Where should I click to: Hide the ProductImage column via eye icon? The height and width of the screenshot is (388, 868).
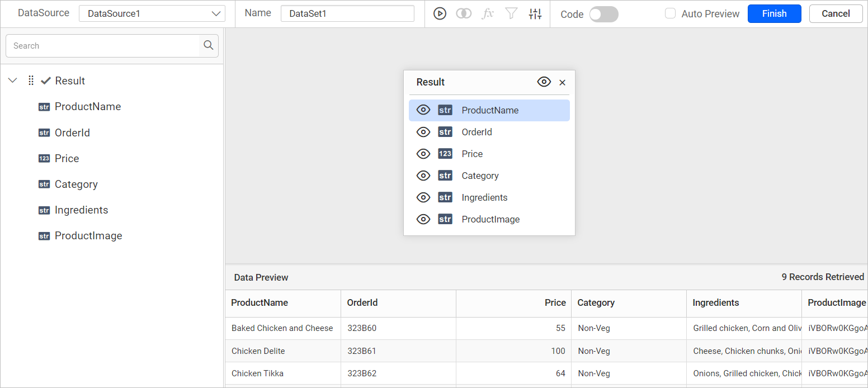pyautogui.click(x=423, y=219)
